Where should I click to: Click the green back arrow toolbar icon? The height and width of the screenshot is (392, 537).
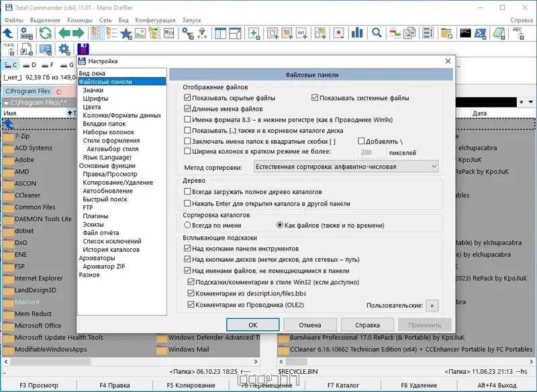64,33
